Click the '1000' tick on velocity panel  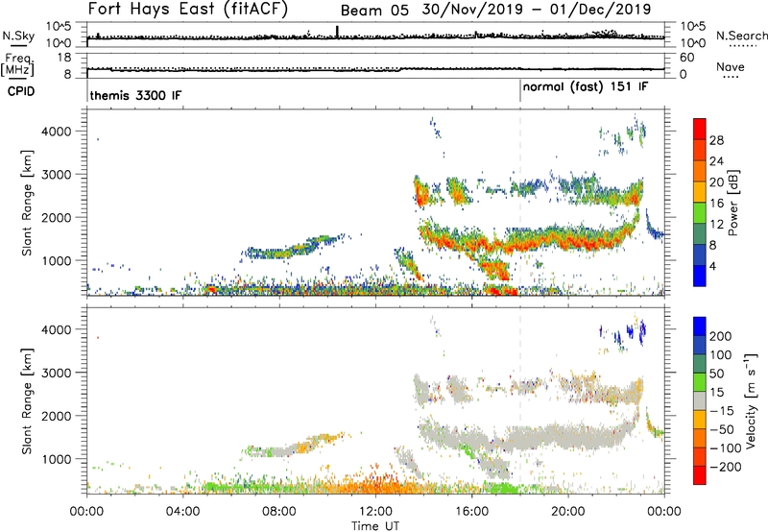pos(57,459)
